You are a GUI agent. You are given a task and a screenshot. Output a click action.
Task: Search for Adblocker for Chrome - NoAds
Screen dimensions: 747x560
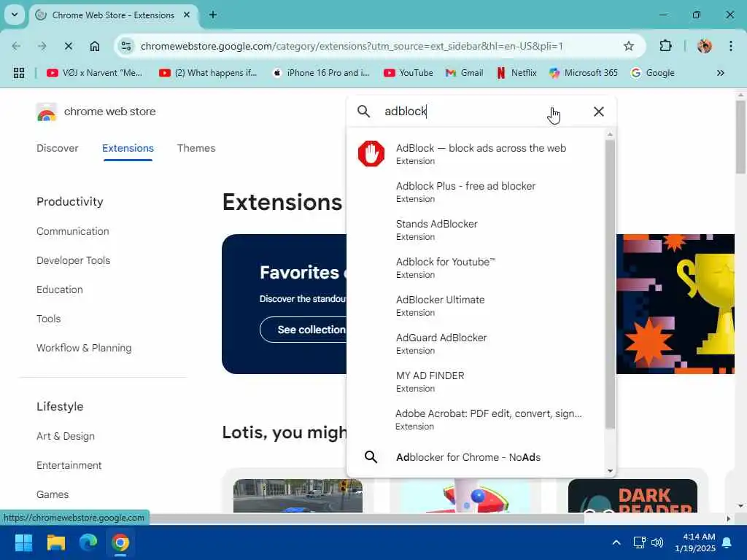(476, 457)
